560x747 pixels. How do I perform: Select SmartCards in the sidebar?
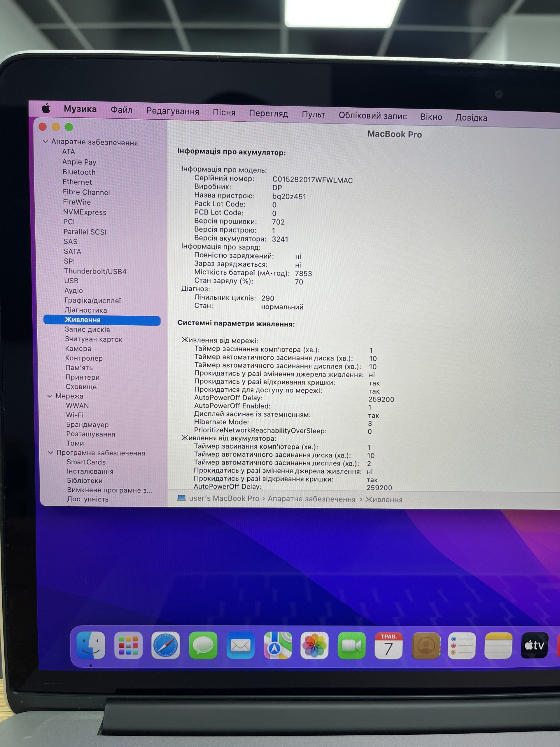[x=86, y=462]
